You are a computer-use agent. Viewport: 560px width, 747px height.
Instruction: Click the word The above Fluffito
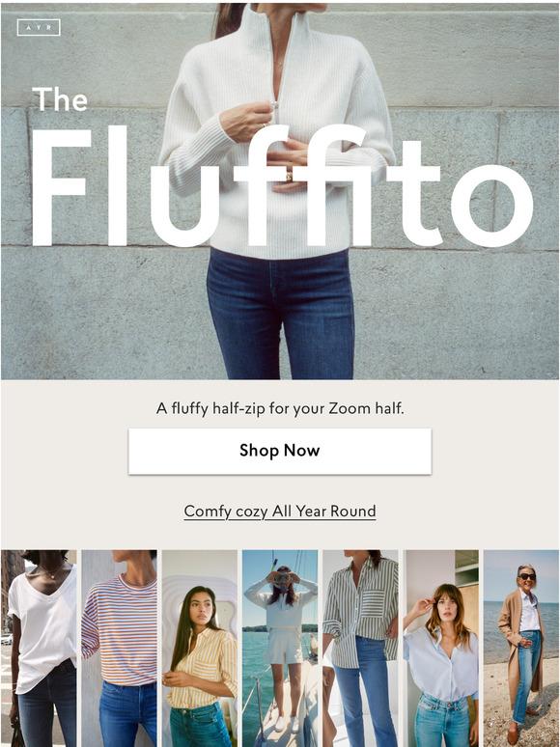click(60, 99)
